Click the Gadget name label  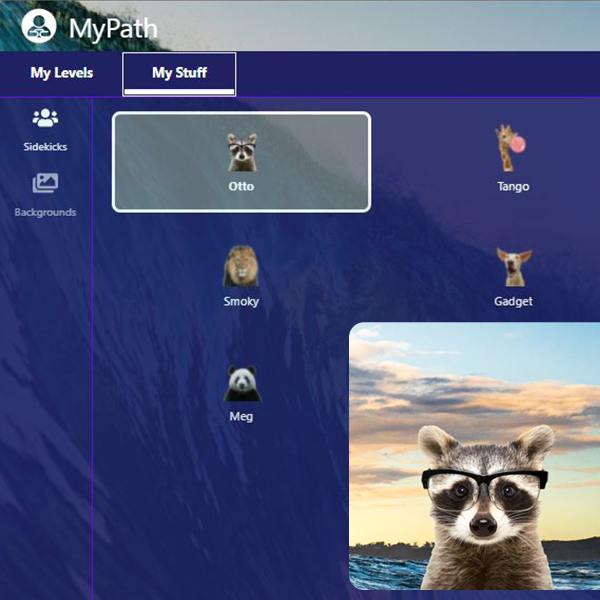513,301
